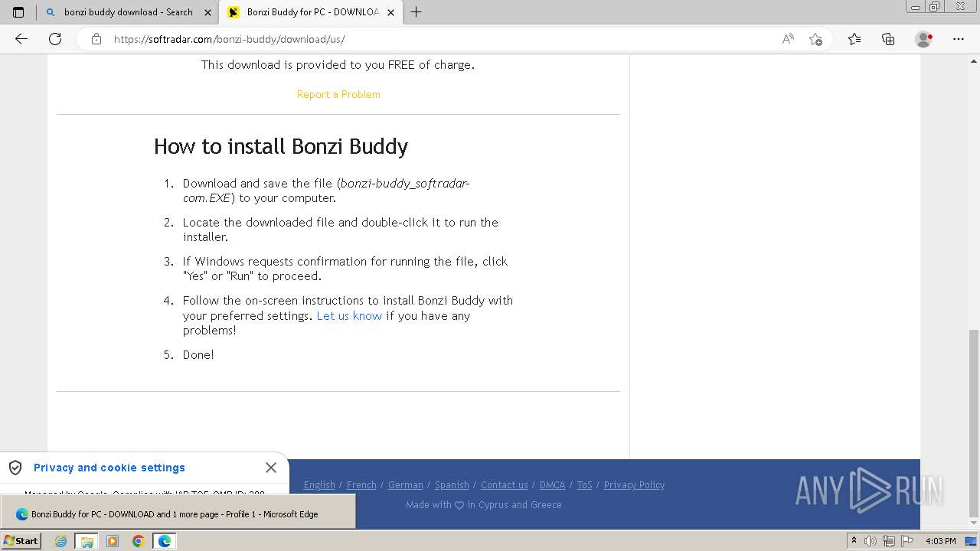Switch site language to Spanish

tap(452, 484)
